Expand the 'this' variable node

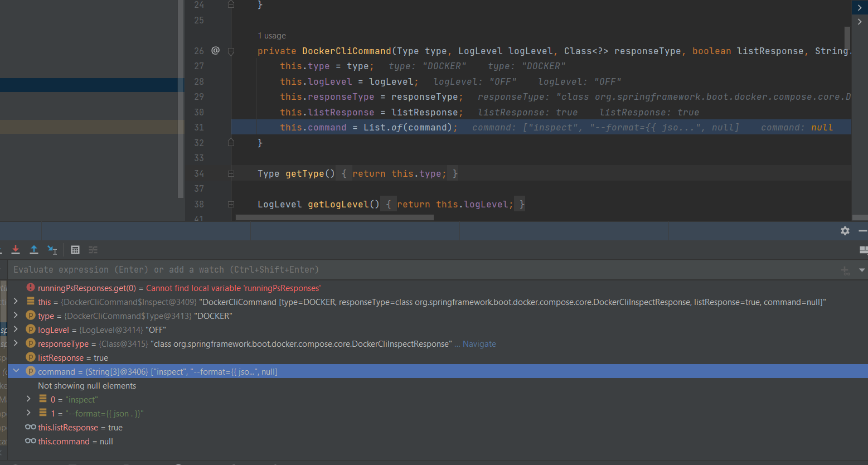(16, 302)
